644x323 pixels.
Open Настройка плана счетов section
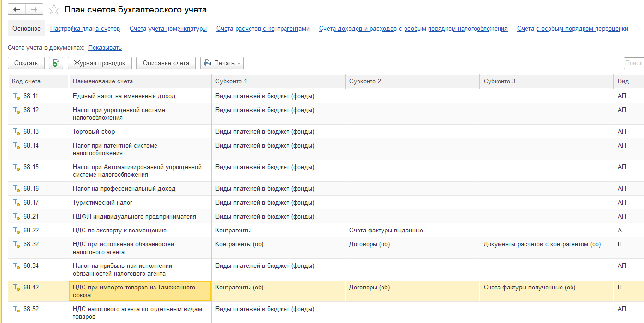coord(85,29)
